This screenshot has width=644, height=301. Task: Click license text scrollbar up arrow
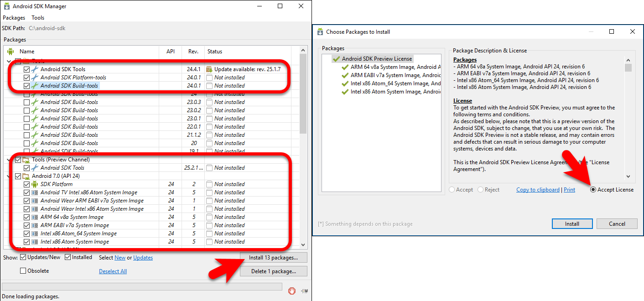(628, 60)
